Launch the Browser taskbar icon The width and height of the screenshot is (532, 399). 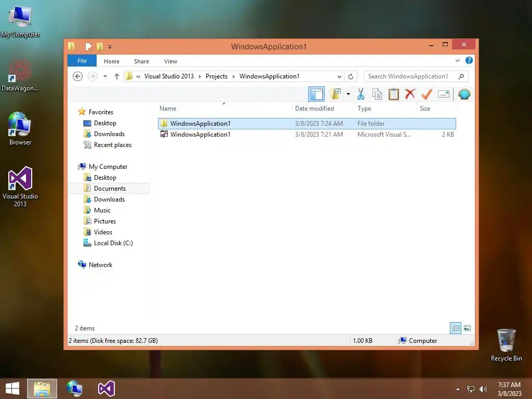click(74, 389)
